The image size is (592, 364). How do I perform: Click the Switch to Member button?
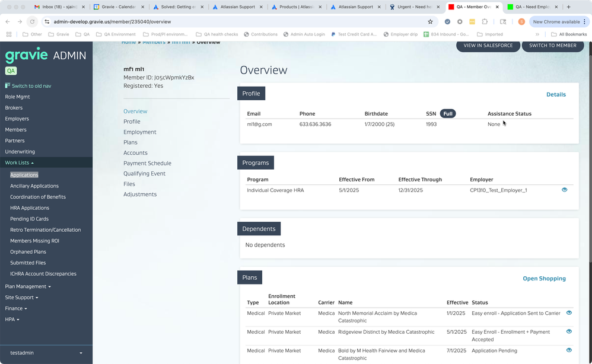tap(553, 46)
